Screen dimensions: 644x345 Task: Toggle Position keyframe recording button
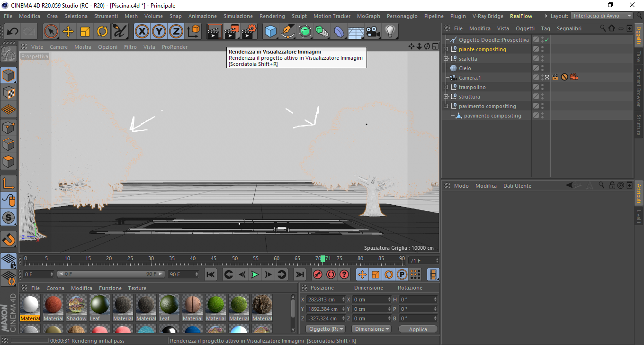click(362, 274)
